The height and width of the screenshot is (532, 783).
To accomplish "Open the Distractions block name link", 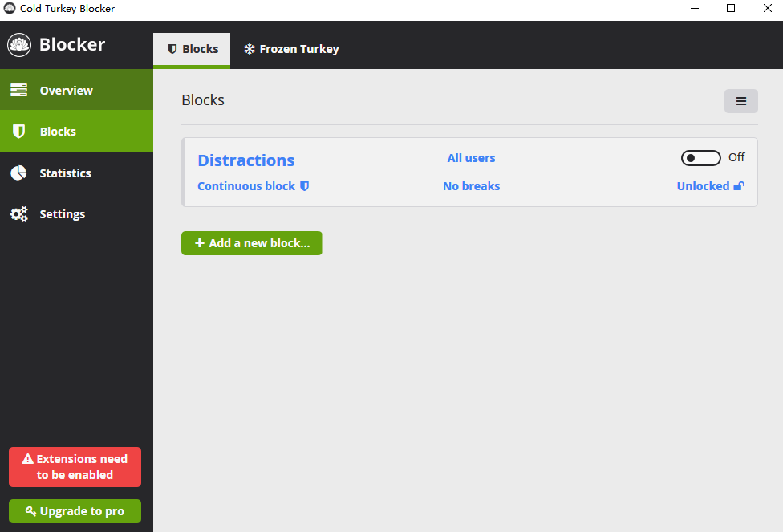I will click(245, 160).
